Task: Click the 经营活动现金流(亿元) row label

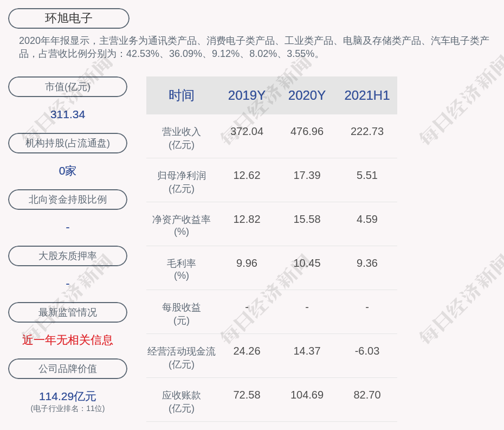Action: point(182,358)
